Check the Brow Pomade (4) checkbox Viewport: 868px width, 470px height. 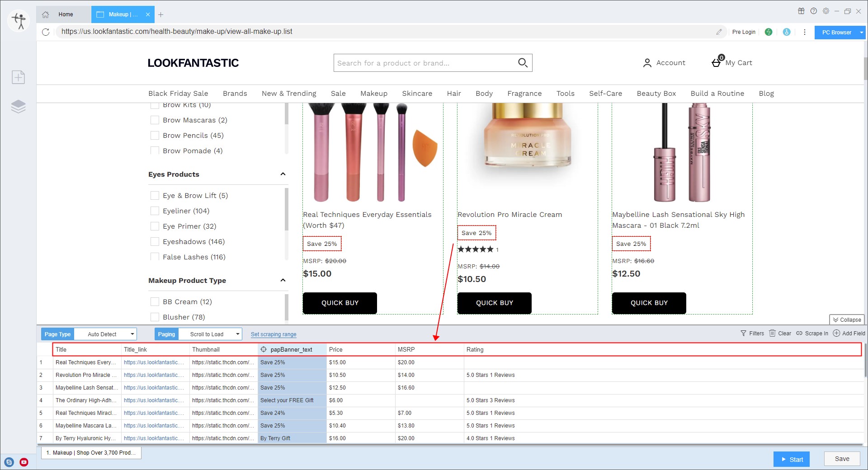155,151
